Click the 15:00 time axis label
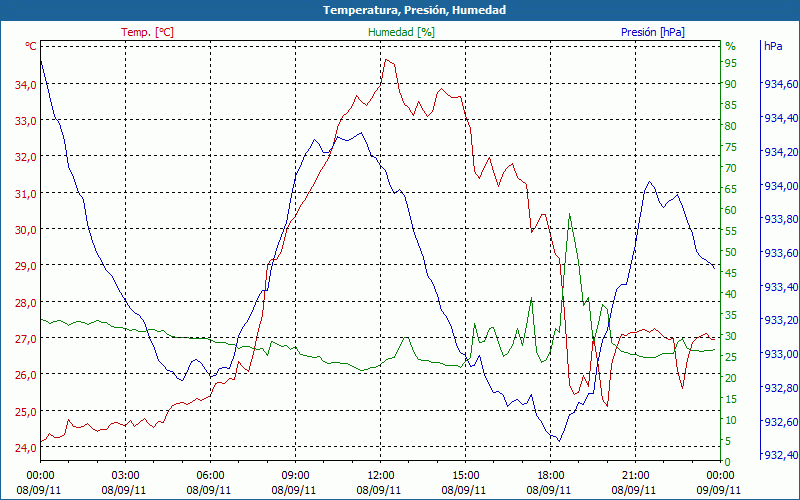 click(465, 475)
